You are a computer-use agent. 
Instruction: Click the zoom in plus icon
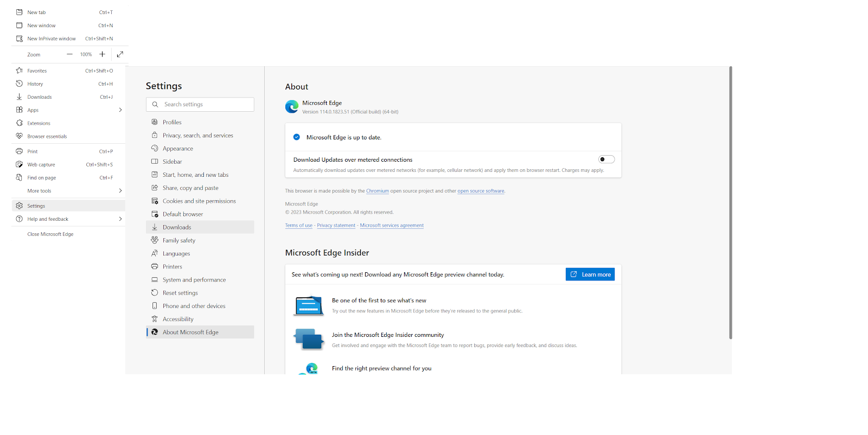pos(102,54)
